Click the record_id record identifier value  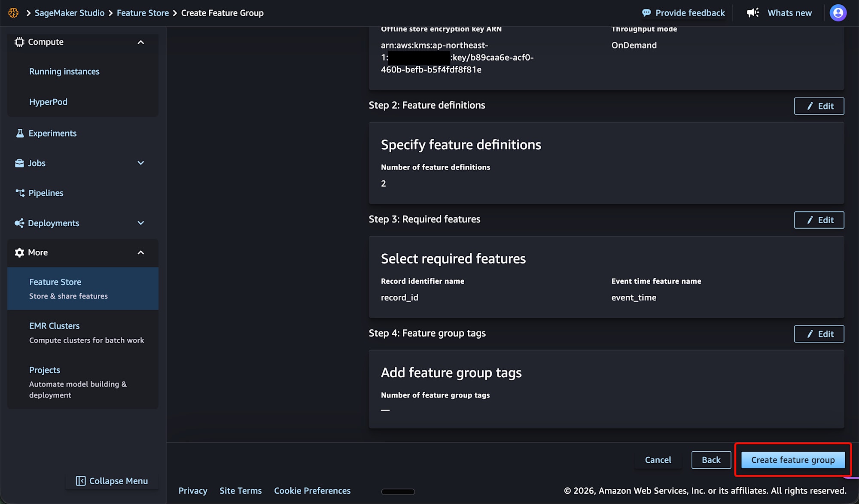(399, 298)
